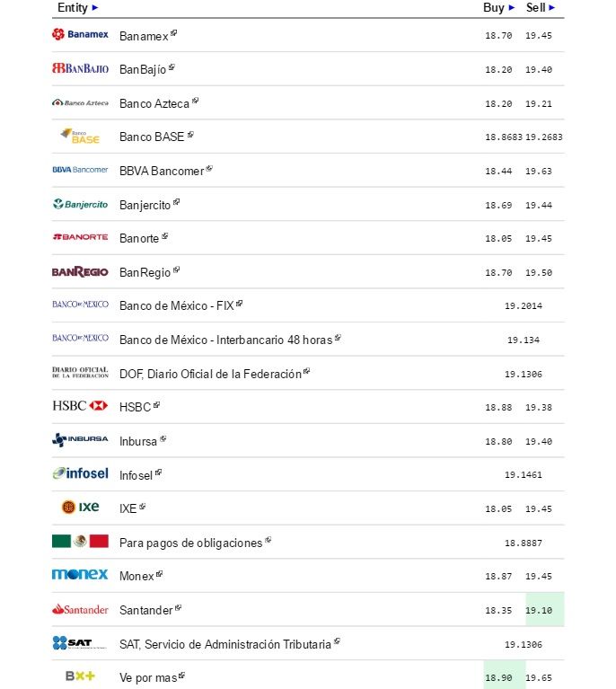Open Banco de México - FIX link
This screenshot has width=616, height=689.
tap(176, 305)
